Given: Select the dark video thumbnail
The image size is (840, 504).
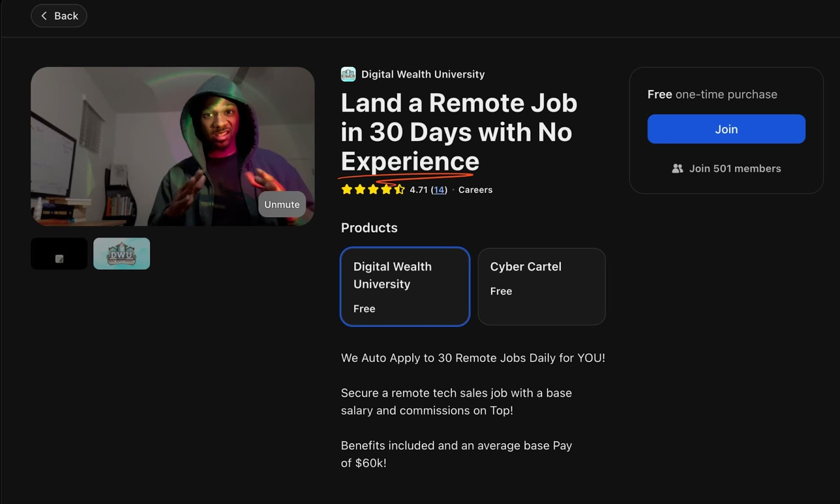Looking at the screenshot, I should (59, 254).
